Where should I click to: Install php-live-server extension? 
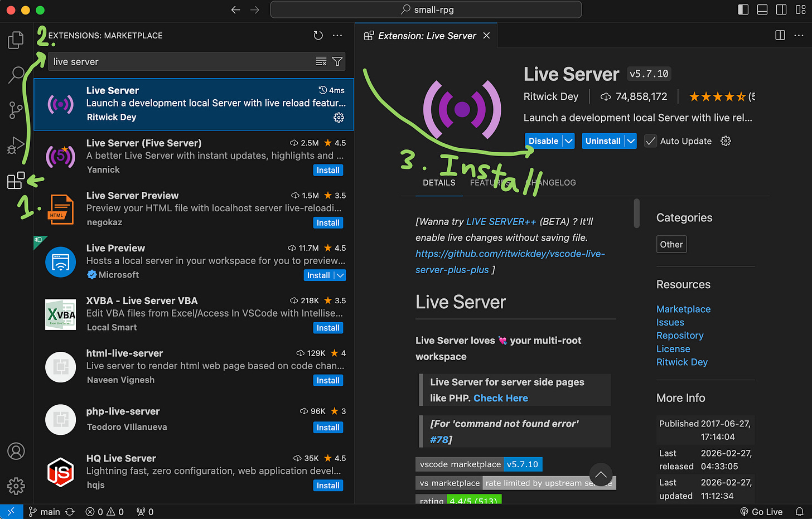(x=328, y=427)
